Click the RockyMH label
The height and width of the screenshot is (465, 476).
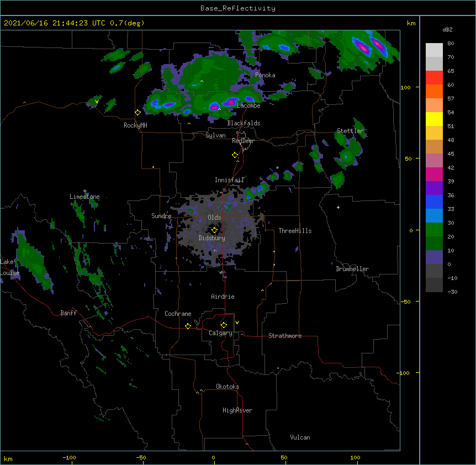point(135,125)
